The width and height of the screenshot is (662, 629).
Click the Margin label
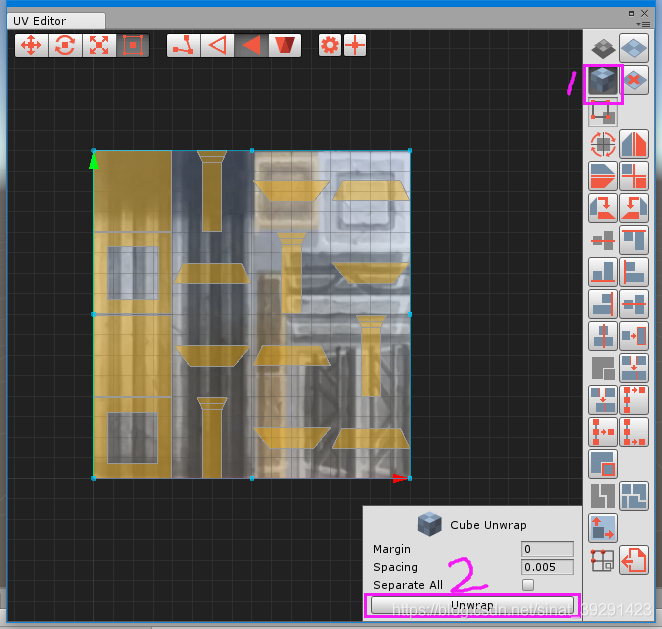coord(392,549)
